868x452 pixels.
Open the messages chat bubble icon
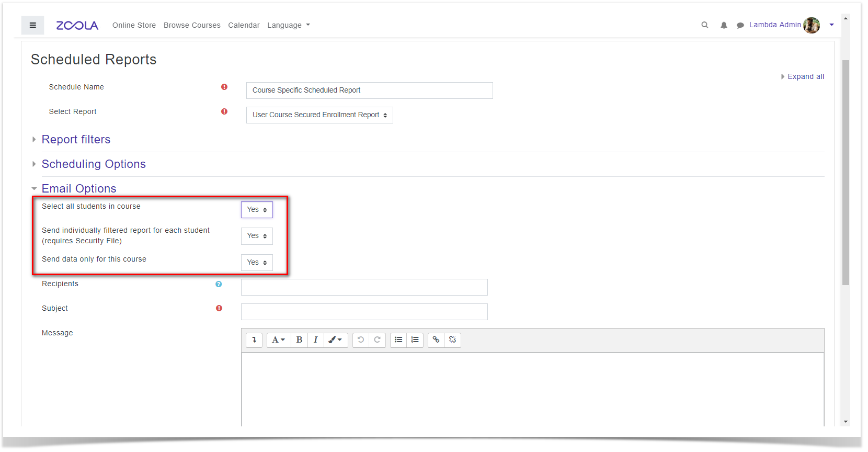coord(740,25)
